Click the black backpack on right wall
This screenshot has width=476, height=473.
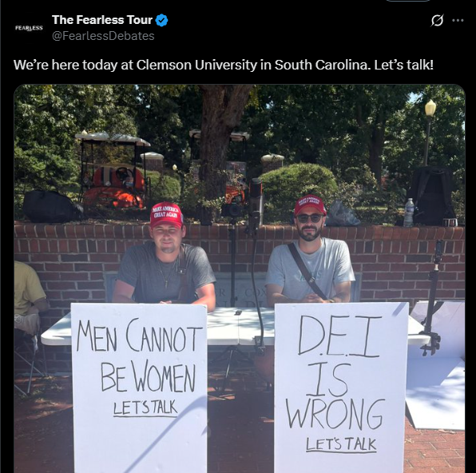coord(430,195)
